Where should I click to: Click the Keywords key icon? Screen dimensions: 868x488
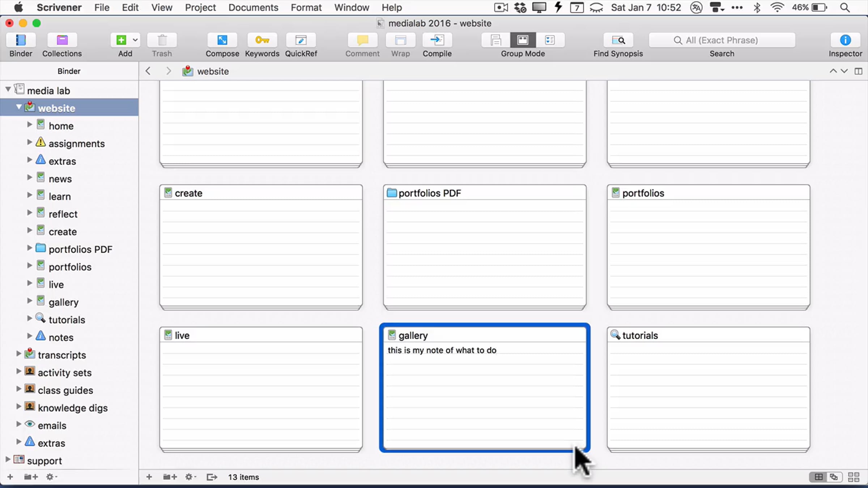click(x=262, y=40)
